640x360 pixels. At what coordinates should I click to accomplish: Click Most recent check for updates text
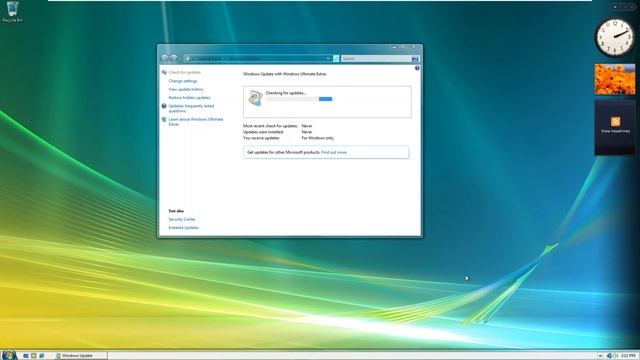coord(270,126)
